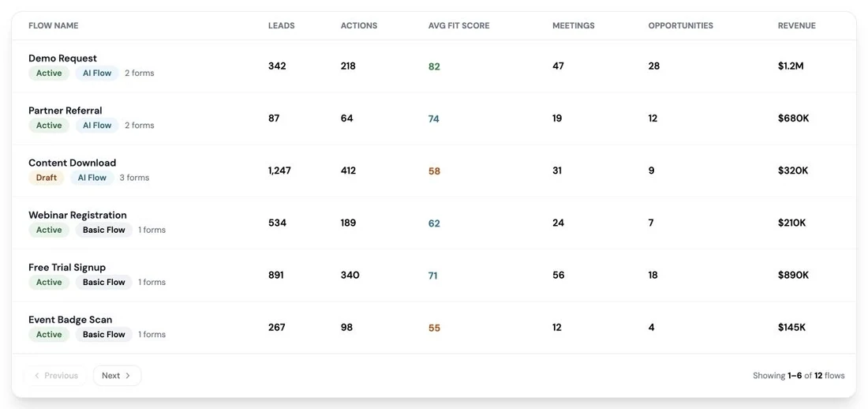The width and height of the screenshot is (868, 409).
Task: Click '3 forms' in Content Download row
Action: tap(134, 178)
